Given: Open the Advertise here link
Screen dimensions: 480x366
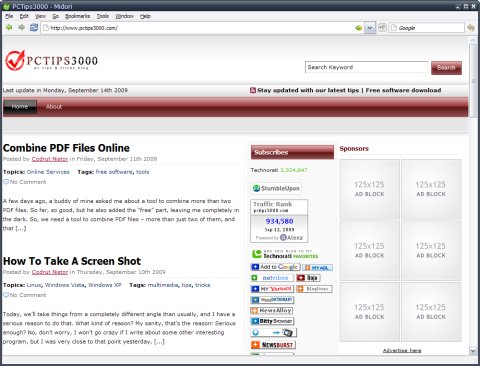Looking at the screenshot, I should (x=402, y=350).
